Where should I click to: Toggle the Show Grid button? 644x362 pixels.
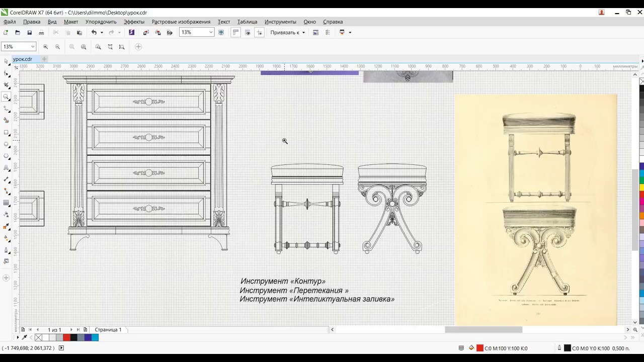pos(248,32)
